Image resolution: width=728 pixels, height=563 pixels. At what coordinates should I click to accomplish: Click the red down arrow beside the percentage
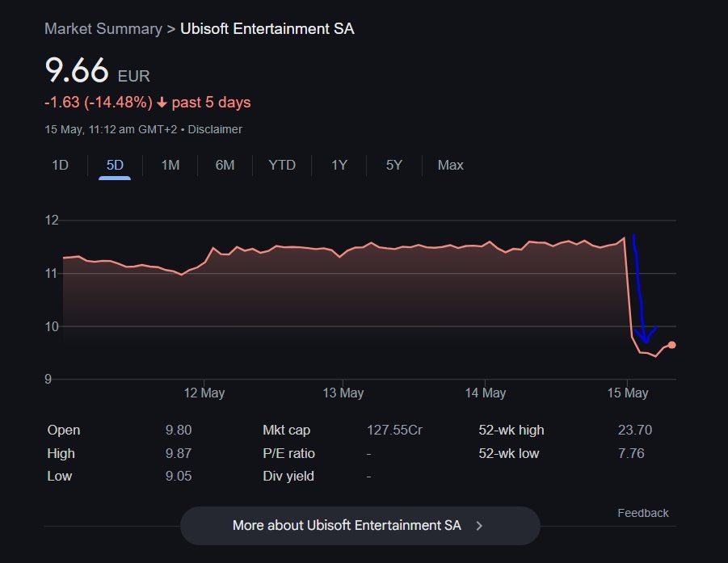[x=162, y=103]
